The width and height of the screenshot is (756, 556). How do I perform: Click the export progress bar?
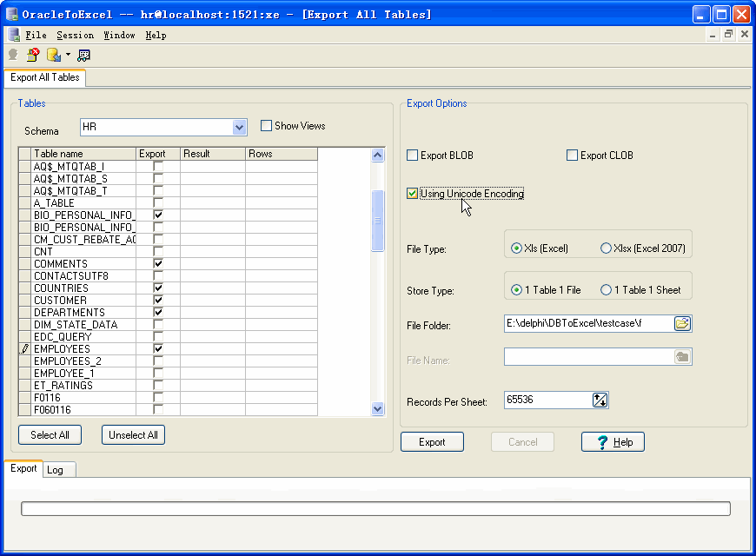(375, 509)
